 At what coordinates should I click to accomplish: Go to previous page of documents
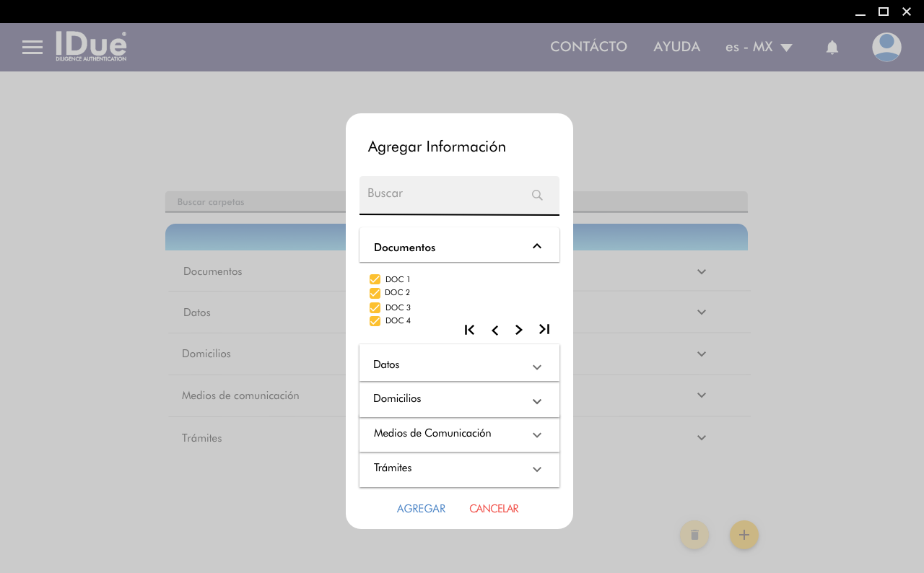click(x=494, y=331)
